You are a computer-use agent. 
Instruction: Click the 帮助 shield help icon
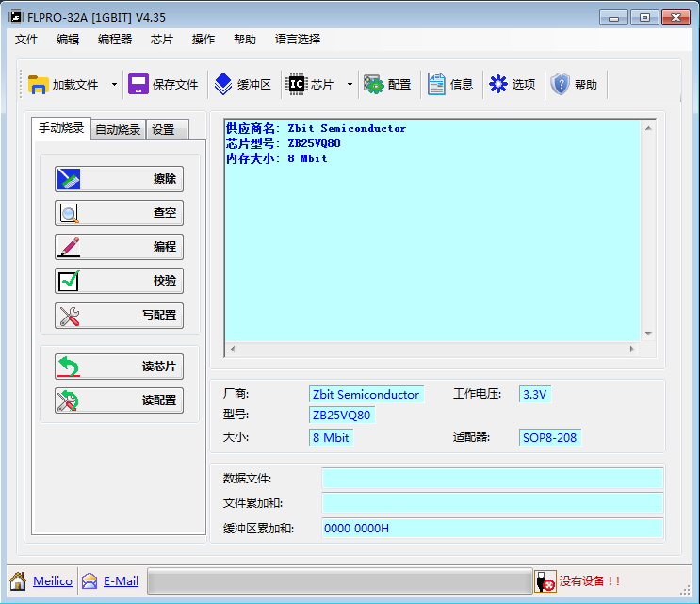coord(561,84)
